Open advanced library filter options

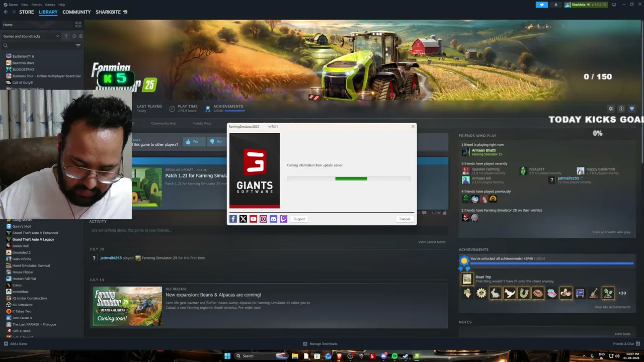78,46
